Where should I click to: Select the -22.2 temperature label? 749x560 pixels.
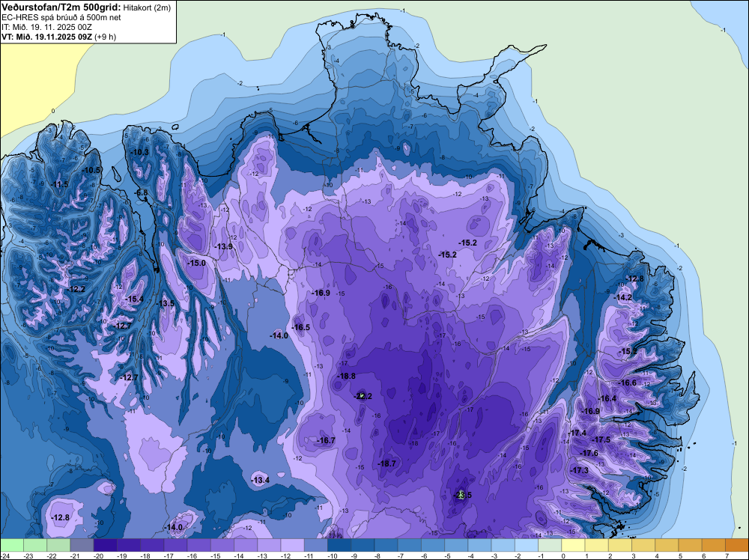(363, 396)
